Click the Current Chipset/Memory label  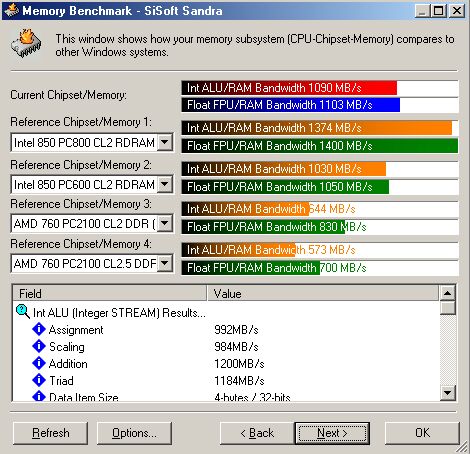pyautogui.click(x=68, y=95)
